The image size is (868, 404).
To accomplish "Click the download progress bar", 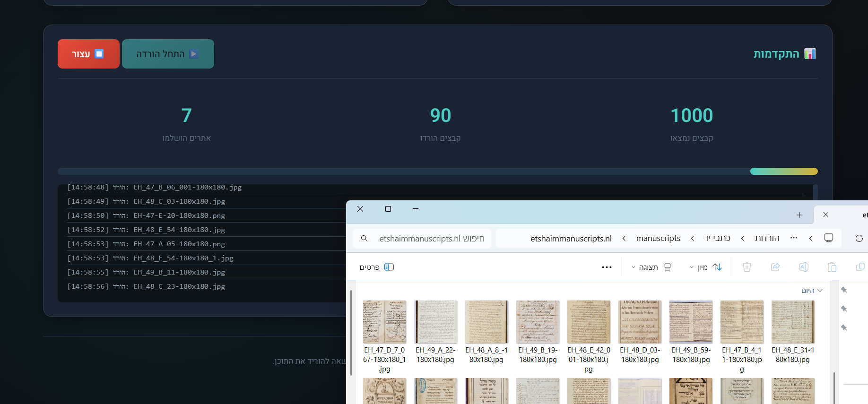I will pyautogui.click(x=437, y=171).
